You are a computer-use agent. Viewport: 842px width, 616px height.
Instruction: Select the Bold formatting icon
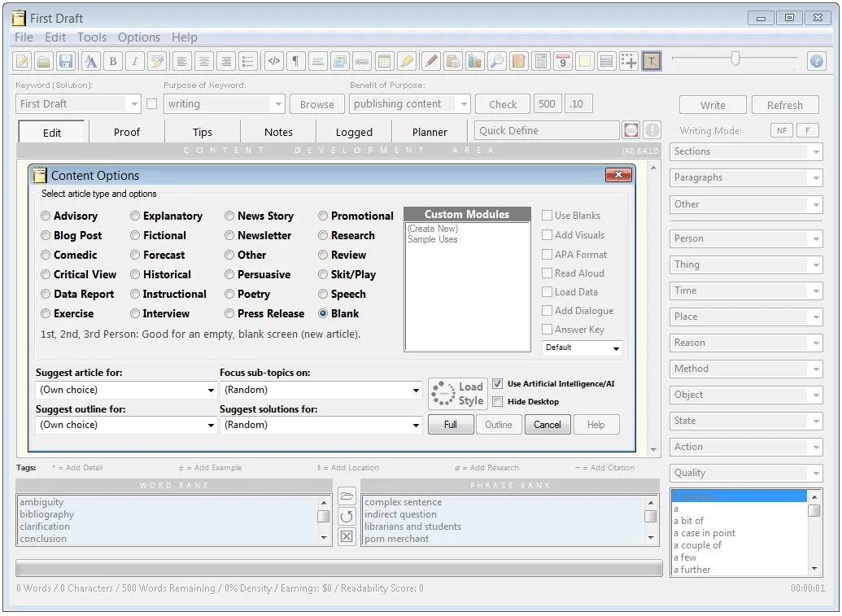pos(113,61)
